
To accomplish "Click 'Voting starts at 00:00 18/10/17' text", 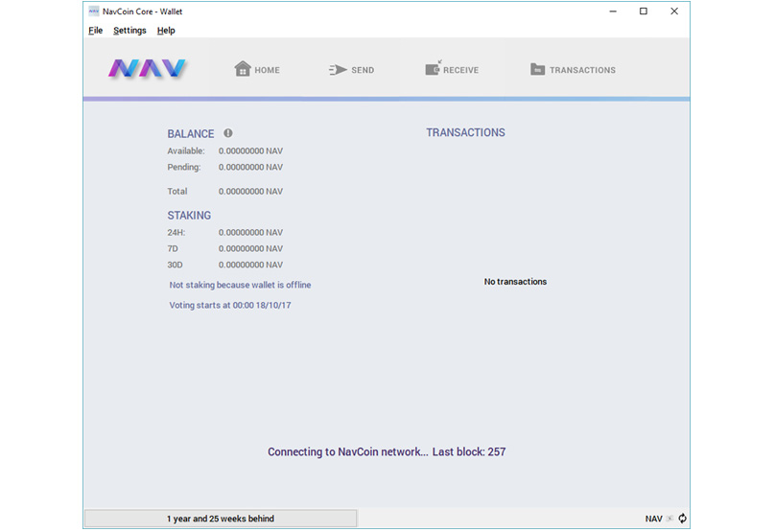I will pos(230,305).
